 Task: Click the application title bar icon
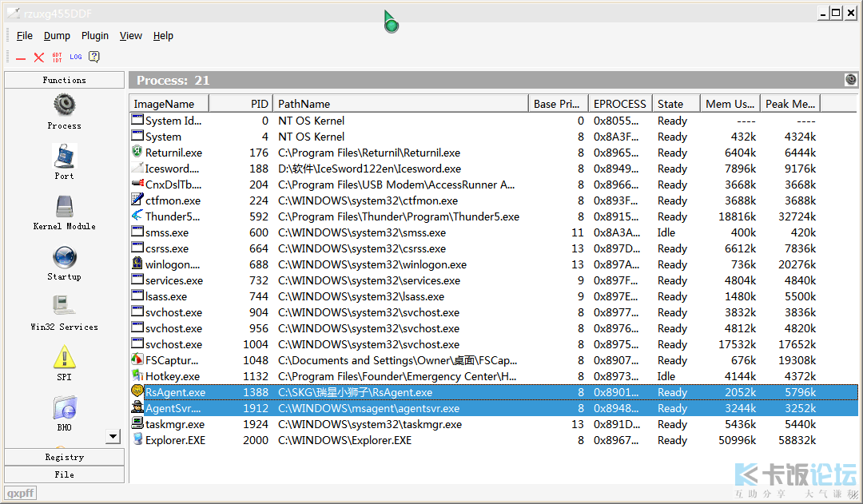[x=14, y=13]
